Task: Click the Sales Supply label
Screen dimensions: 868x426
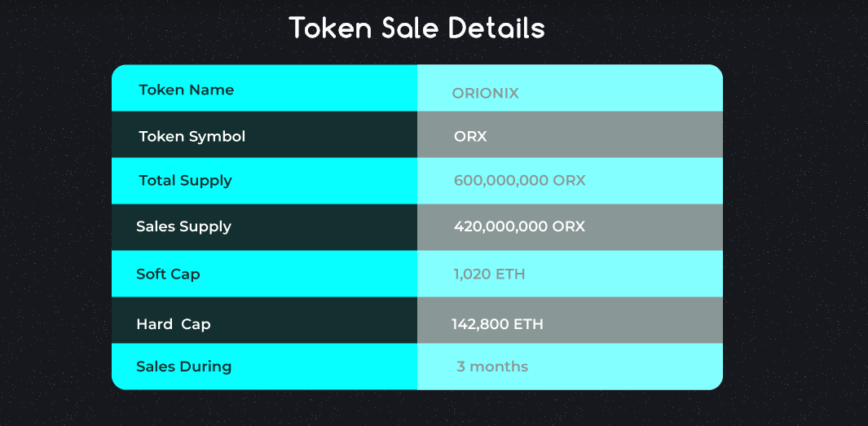Action: pos(183,226)
